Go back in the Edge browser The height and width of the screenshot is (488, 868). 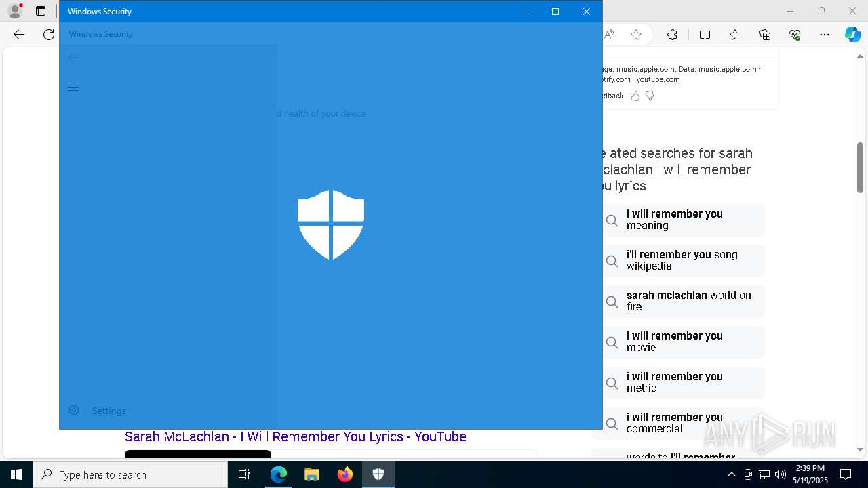19,35
